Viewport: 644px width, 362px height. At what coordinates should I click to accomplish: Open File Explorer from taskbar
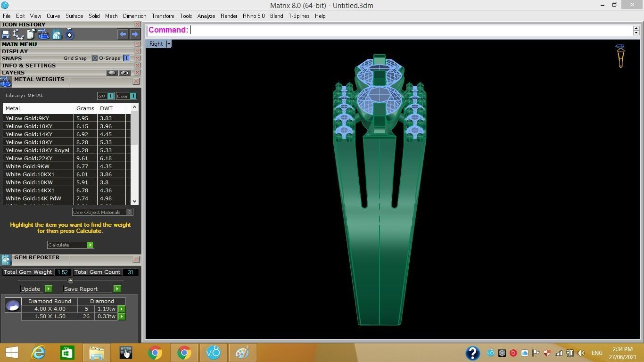pos(96,353)
